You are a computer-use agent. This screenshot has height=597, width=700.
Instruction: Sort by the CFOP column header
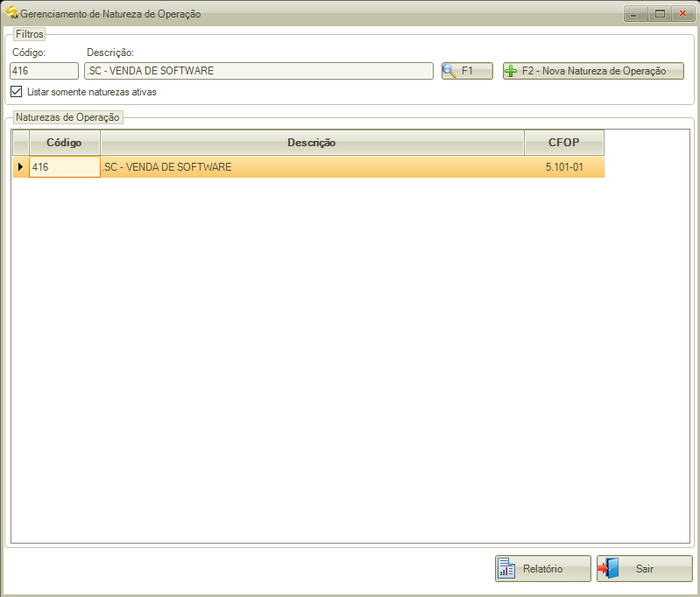(564, 143)
